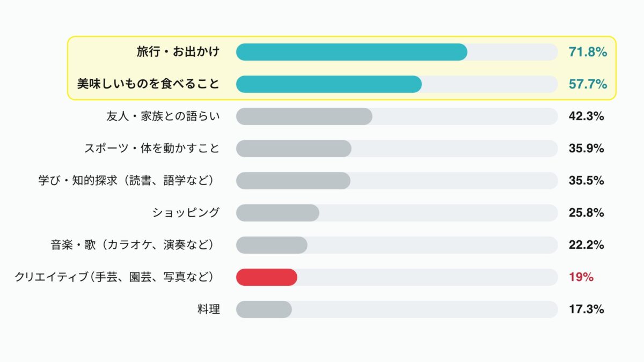644x362 pixels.
Task: Click the ショッピング label
Action: (x=186, y=213)
